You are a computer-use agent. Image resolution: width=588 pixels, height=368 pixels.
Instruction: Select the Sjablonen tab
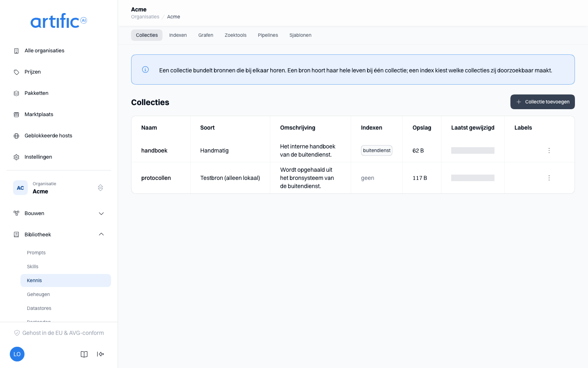[301, 35]
